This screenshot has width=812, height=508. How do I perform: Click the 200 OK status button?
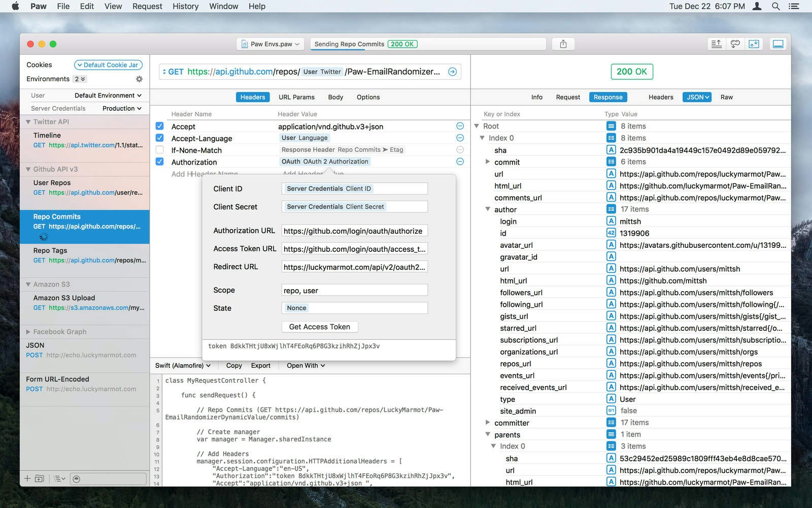pos(632,72)
